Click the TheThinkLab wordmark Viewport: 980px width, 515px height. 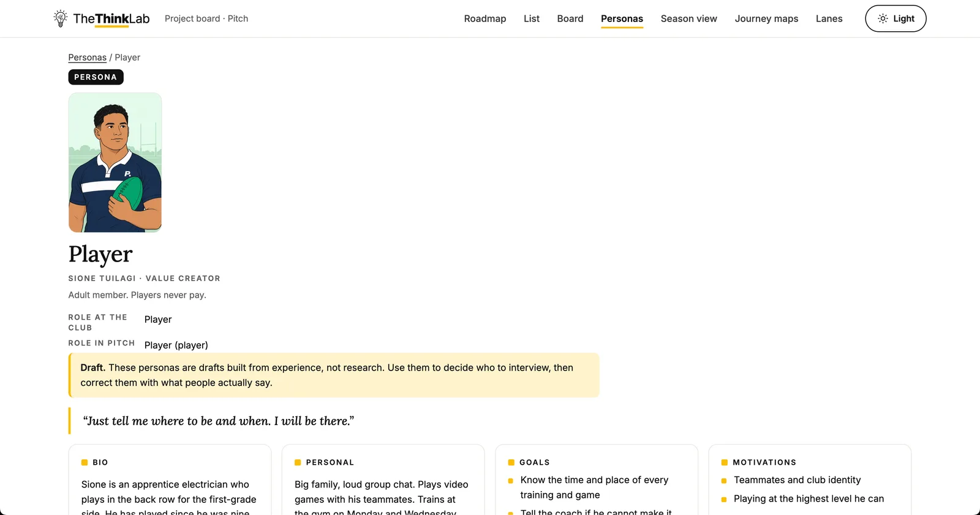[111, 18]
